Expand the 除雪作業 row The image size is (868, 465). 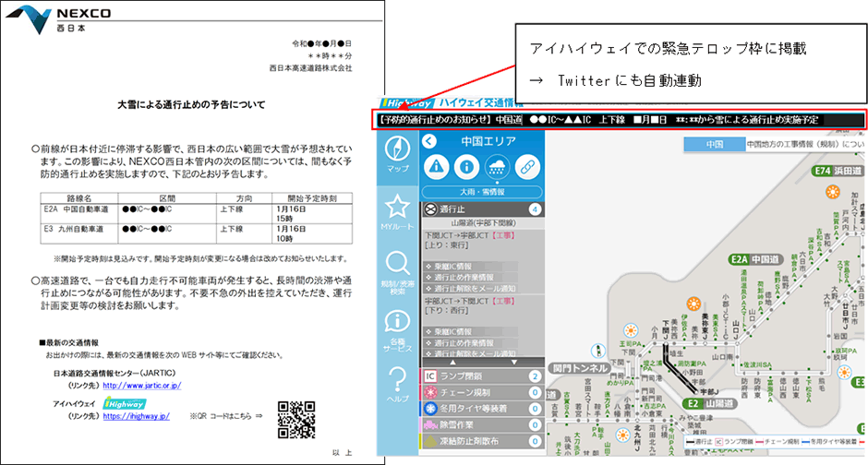pyautogui.click(x=483, y=424)
